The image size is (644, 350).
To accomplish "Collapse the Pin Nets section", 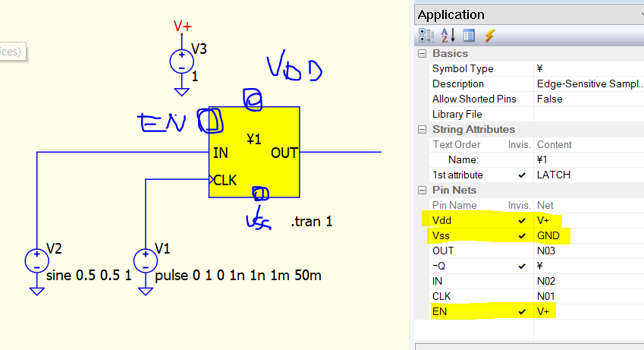I will [422, 191].
